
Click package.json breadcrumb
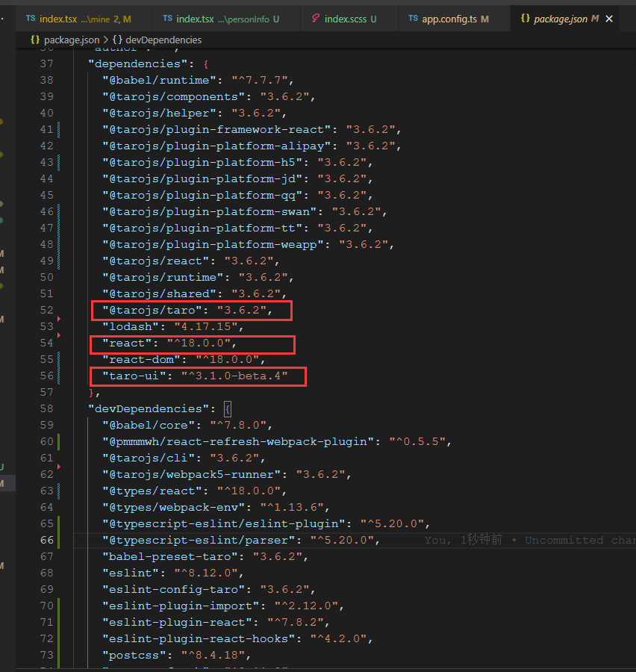tap(72, 40)
